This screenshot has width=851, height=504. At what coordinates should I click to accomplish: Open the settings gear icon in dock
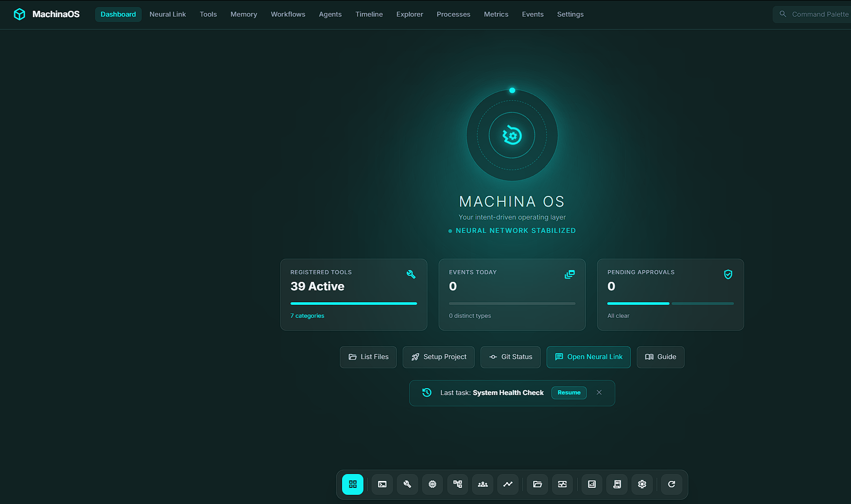click(x=642, y=484)
